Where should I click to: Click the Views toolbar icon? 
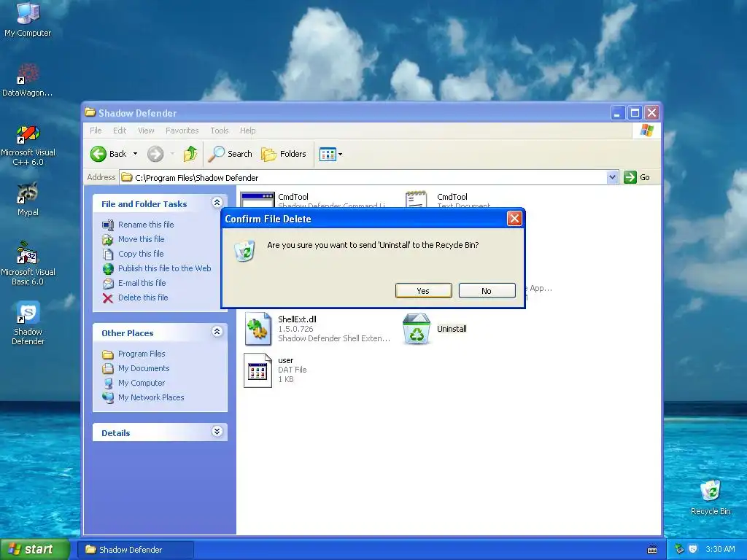328,155
